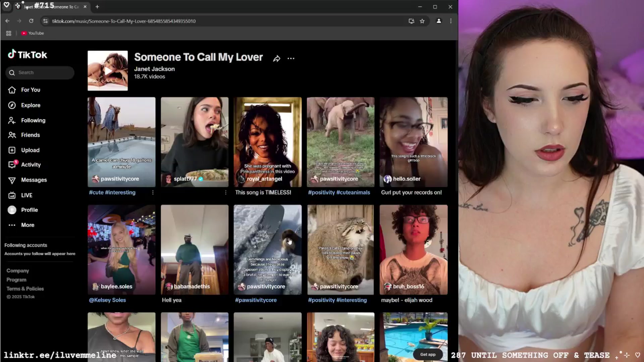Play the song from album cover thumbnail

108,71
